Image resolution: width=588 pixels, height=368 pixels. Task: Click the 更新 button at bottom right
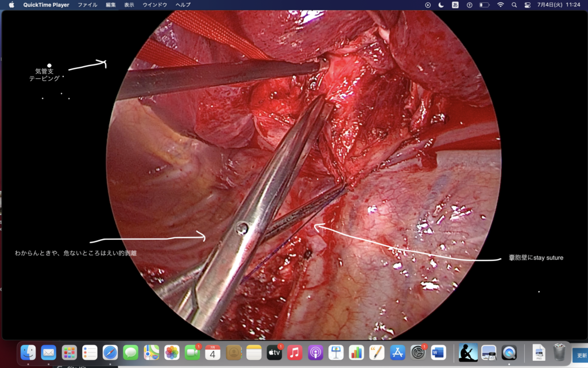[581, 355]
